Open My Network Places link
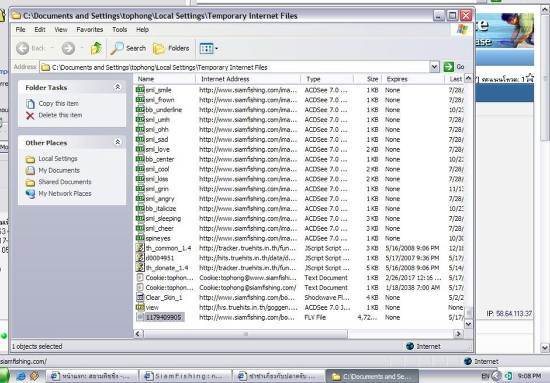The height and width of the screenshot is (383, 550). click(x=65, y=193)
